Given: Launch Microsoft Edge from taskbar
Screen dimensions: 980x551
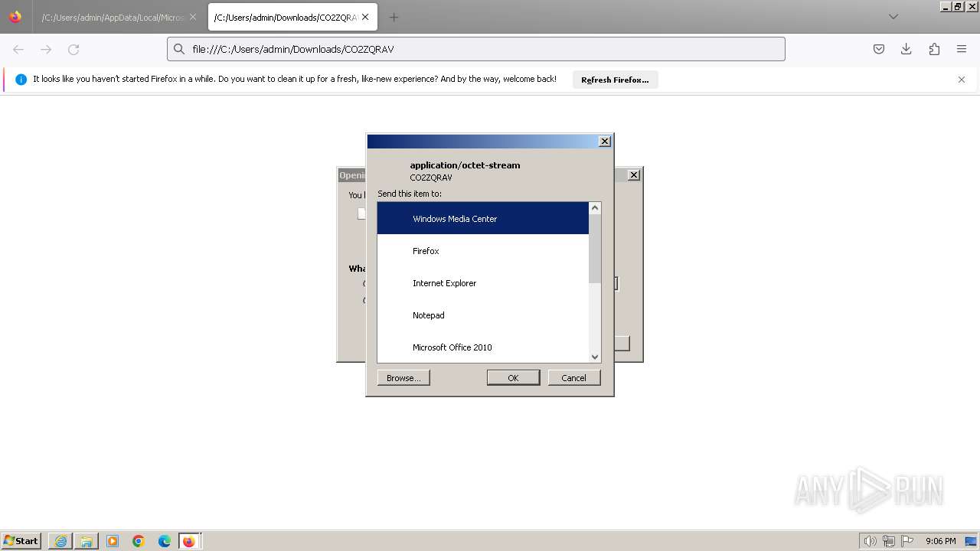Looking at the screenshot, I should (x=165, y=541).
